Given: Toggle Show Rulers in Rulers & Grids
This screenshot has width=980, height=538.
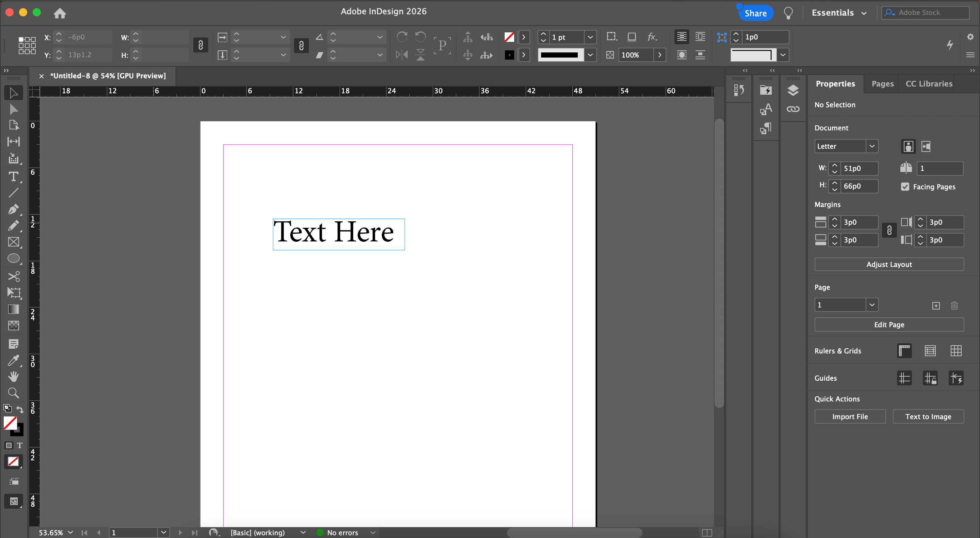Looking at the screenshot, I should (x=904, y=351).
